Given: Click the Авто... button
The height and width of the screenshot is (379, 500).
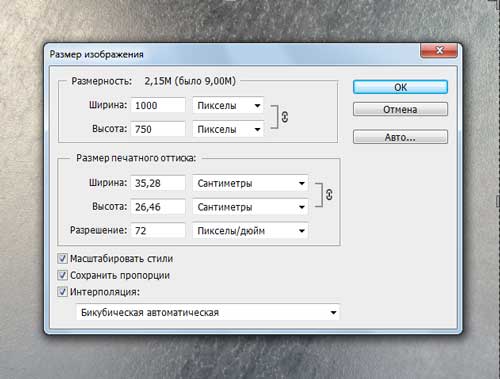Looking at the screenshot, I should pyautogui.click(x=400, y=137).
